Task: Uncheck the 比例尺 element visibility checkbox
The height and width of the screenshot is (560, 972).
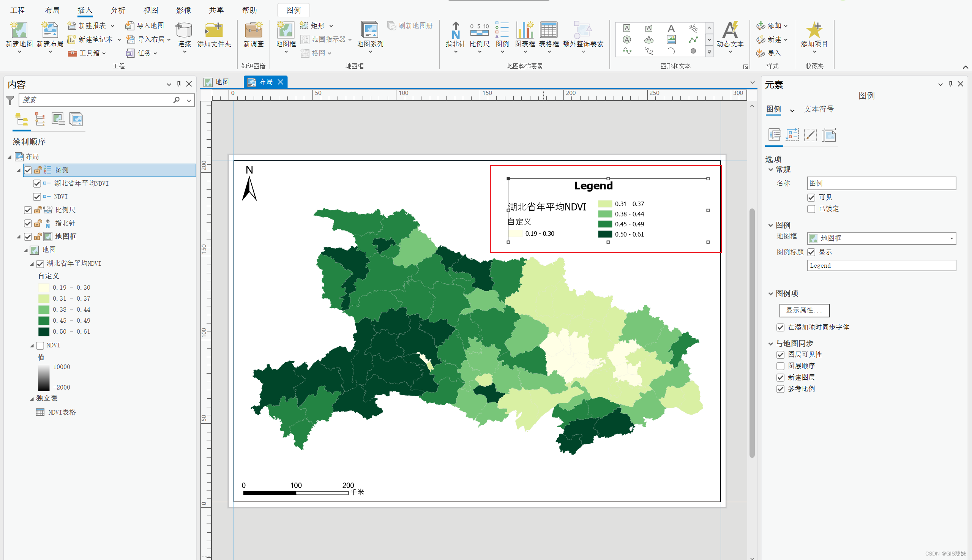Action: [x=28, y=210]
